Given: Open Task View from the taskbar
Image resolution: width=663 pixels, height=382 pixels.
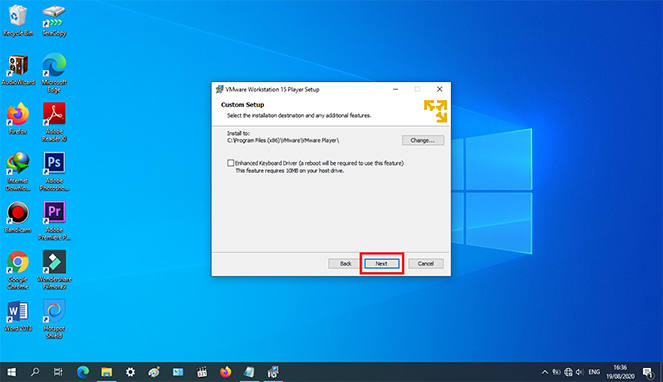Looking at the screenshot, I should (58, 372).
